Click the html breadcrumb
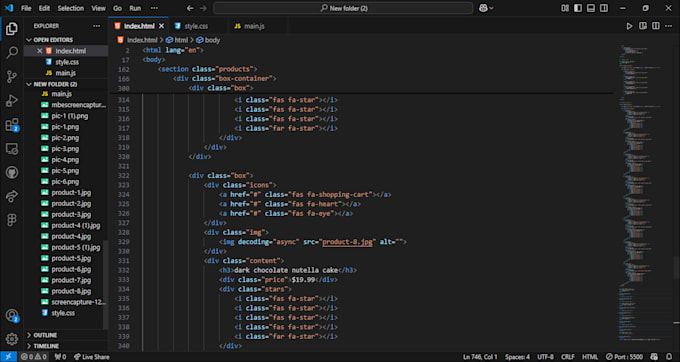 click(x=177, y=40)
